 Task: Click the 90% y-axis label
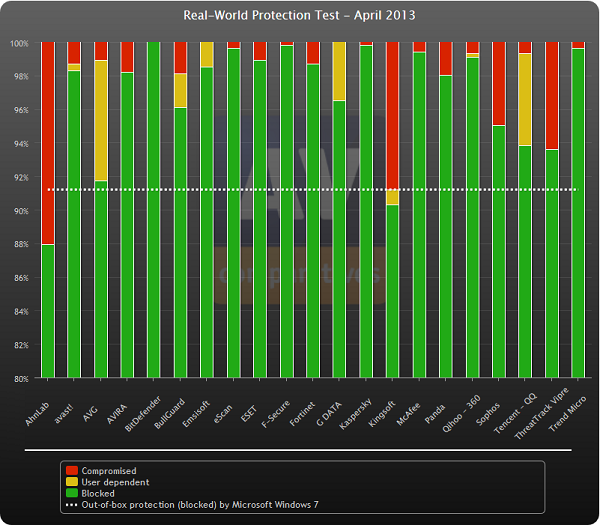21,211
